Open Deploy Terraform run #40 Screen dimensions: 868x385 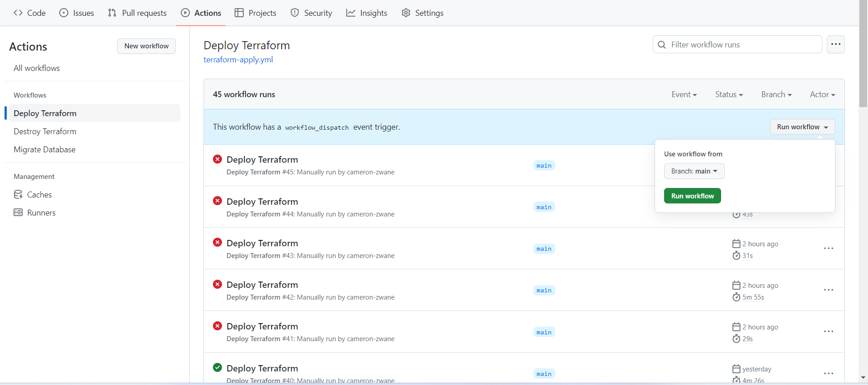pos(262,368)
